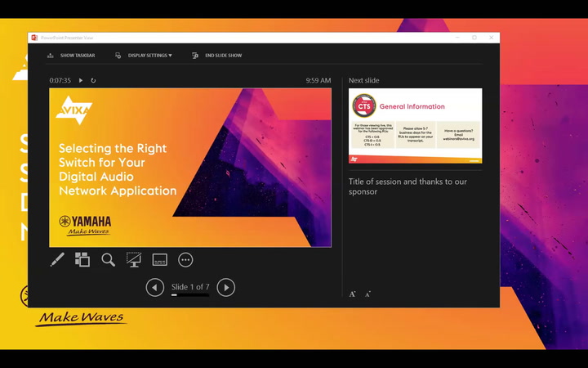Viewport: 588px width, 368px height.
Task: Advance to the next slide
Action: pyautogui.click(x=226, y=287)
